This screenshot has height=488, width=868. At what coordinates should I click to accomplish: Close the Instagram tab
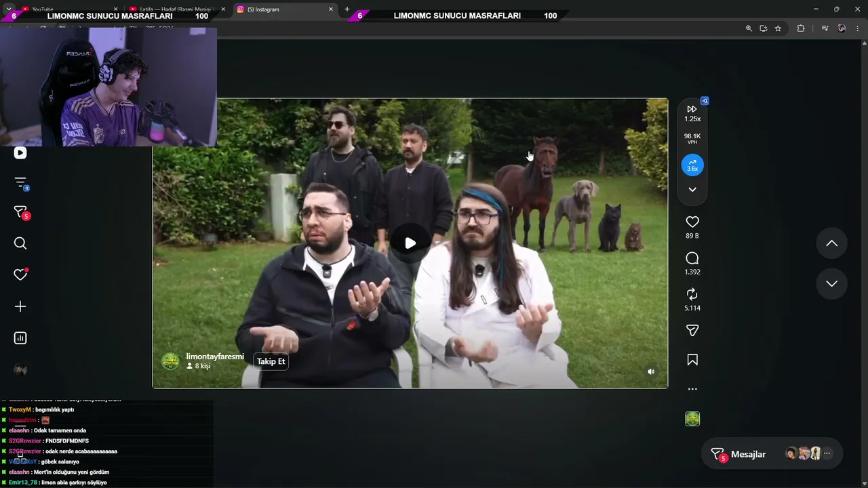pos(331,9)
